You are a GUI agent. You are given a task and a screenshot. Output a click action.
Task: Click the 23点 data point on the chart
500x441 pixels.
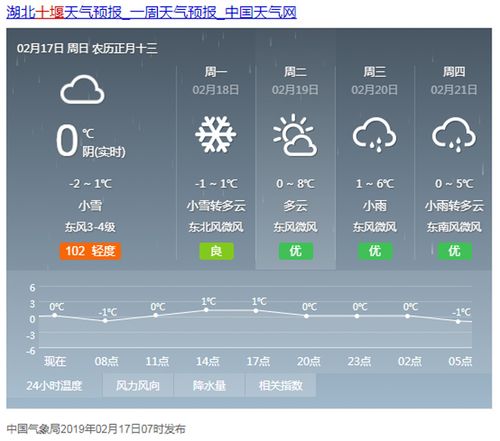tap(357, 316)
